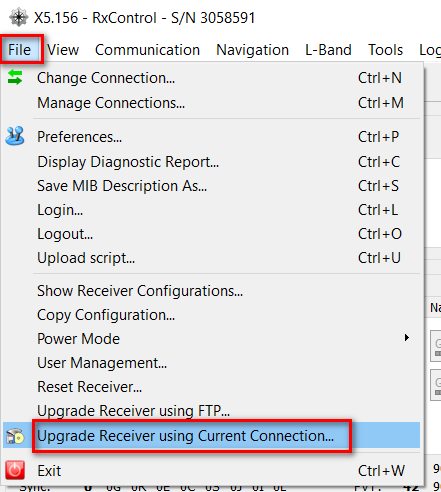Click the Preferences joystick icon
441x492 pixels.
coord(15,136)
